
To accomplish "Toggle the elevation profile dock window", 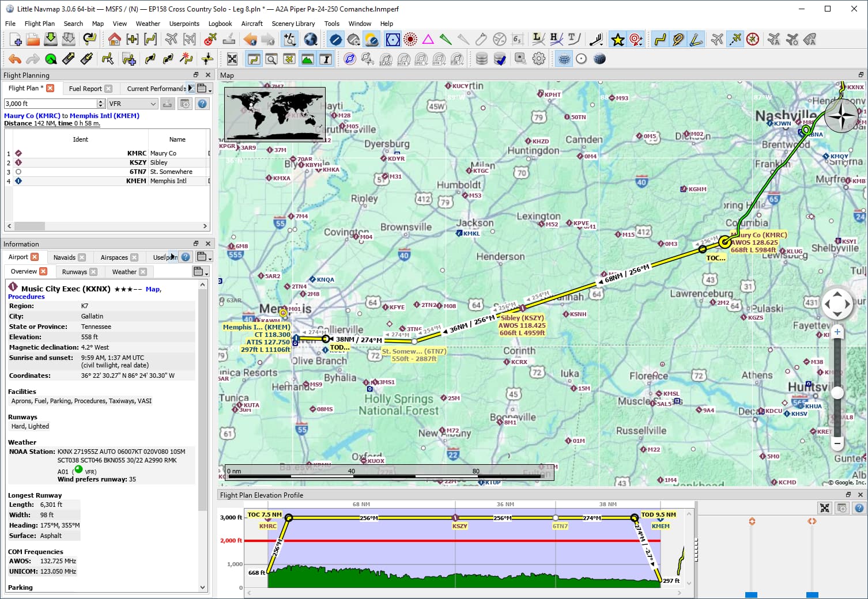I will pos(307,59).
